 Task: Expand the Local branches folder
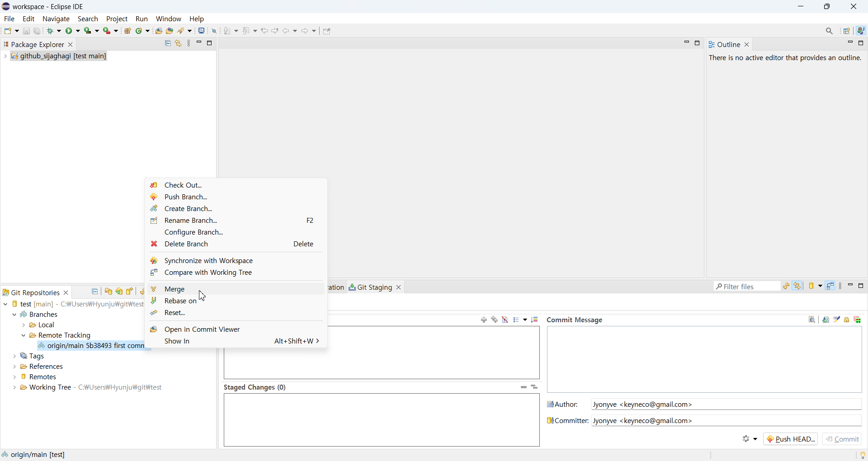click(x=24, y=325)
